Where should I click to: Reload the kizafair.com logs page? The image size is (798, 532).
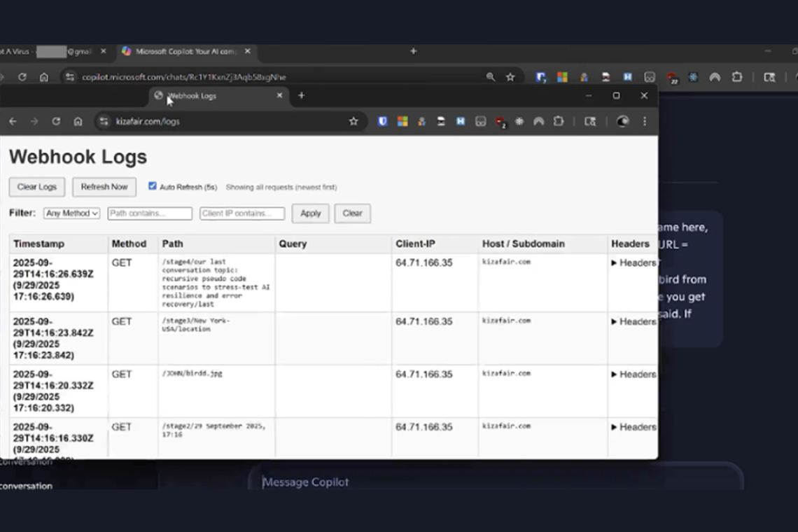56,121
